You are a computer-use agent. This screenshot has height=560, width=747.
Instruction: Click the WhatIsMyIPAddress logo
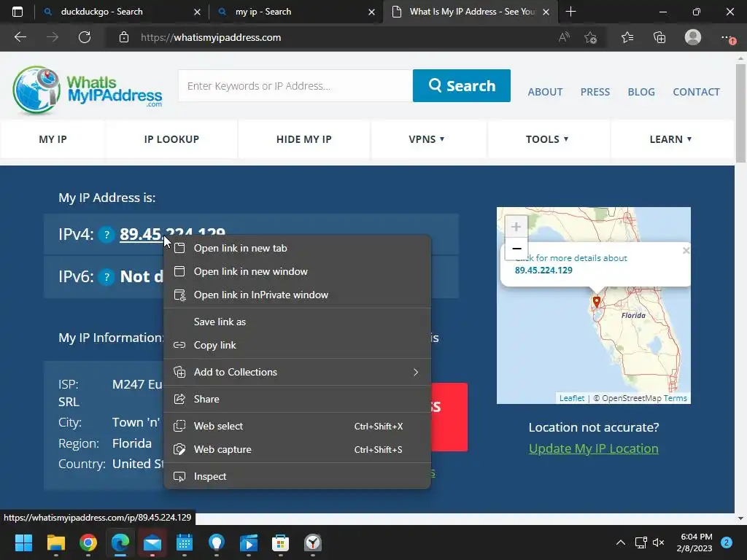coord(88,90)
